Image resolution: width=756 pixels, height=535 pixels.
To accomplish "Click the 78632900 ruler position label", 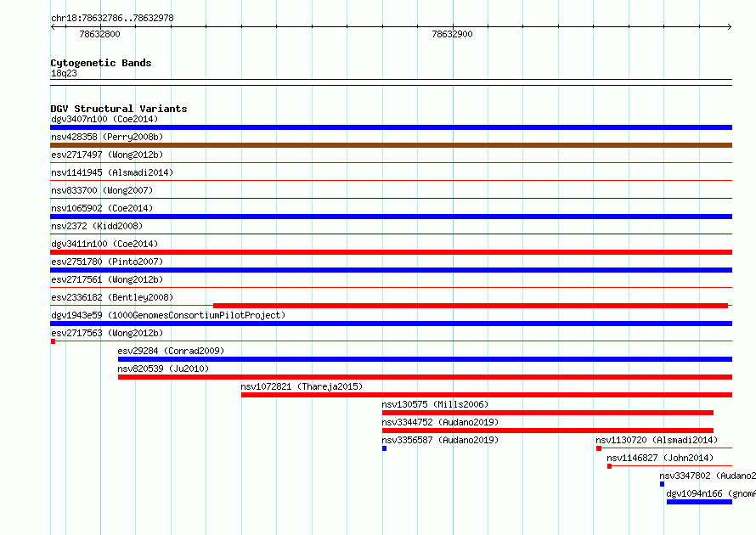I will click(x=452, y=34).
